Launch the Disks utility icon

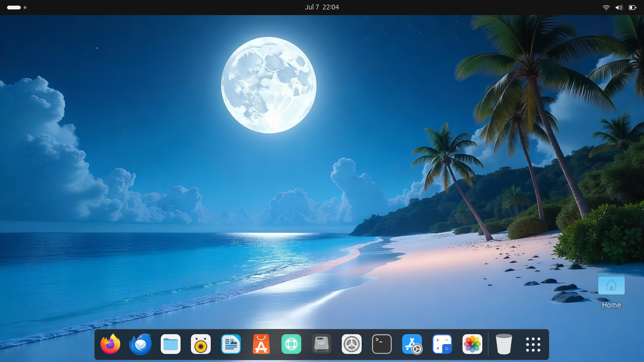point(322,344)
